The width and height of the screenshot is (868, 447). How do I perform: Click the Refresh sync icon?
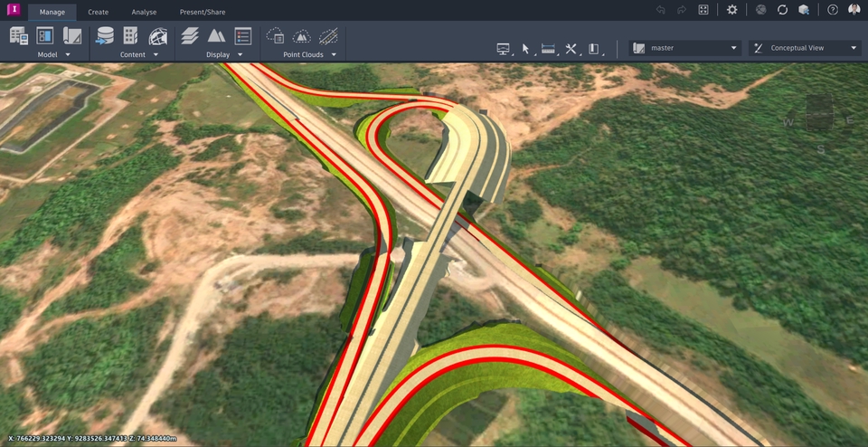click(x=782, y=10)
